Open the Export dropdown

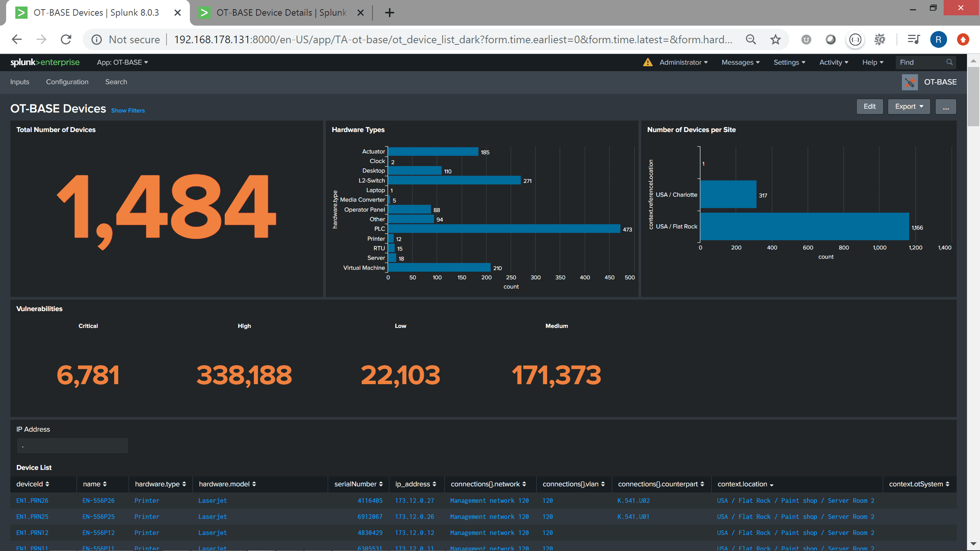[909, 106]
